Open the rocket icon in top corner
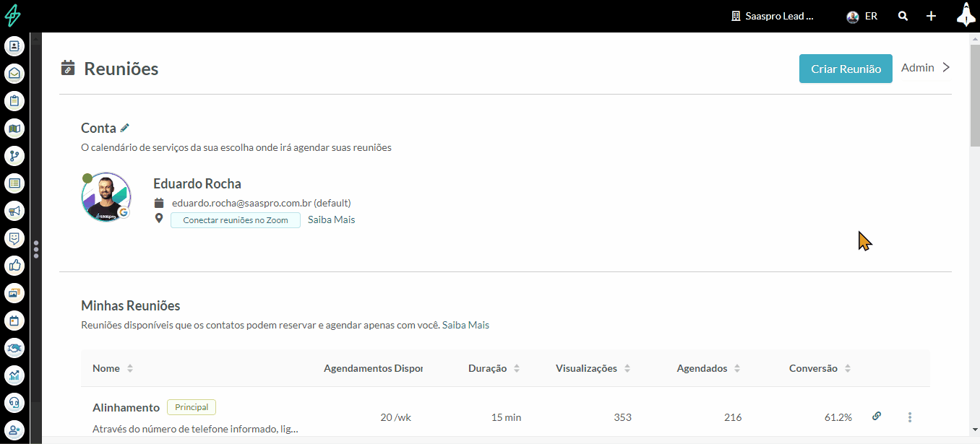 966,14
